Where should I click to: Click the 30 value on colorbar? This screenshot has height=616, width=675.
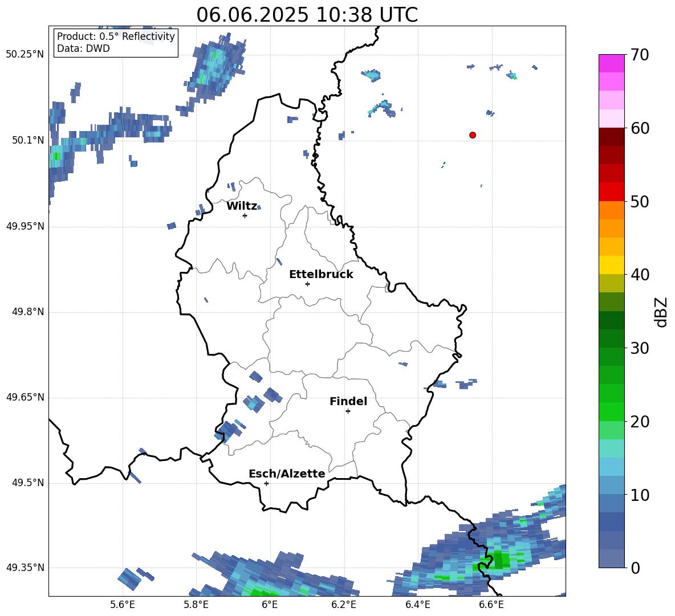click(x=639, y=348)
